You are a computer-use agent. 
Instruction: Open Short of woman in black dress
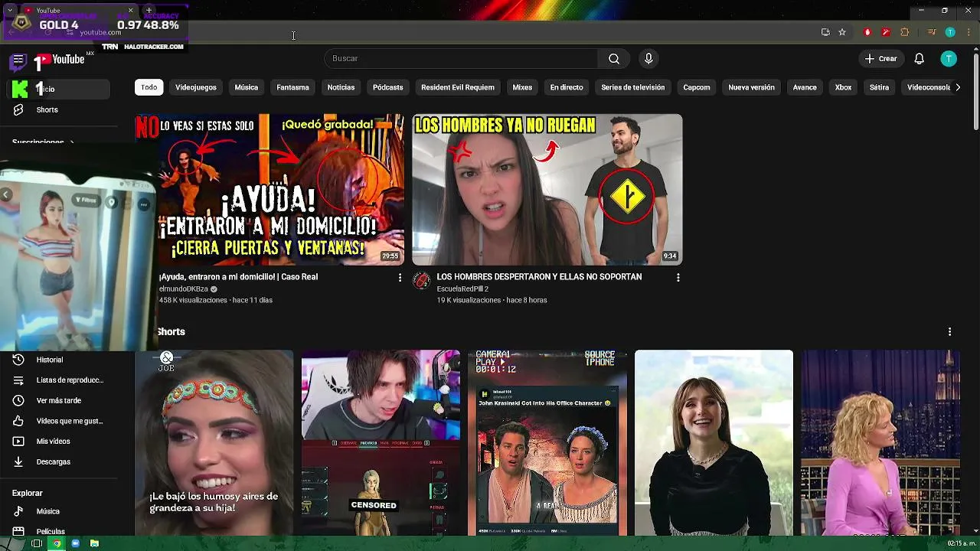pyautogui.click(x=714, y=443)
